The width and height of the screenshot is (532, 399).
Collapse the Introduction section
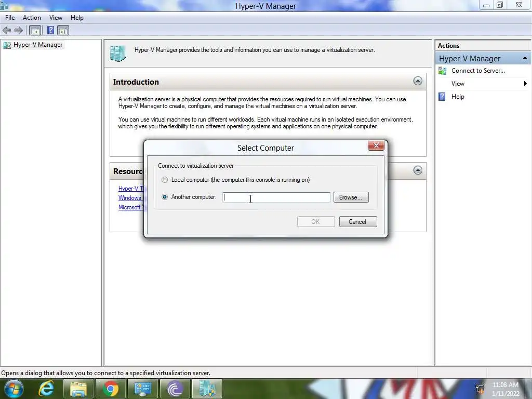(x=418, y=81)
